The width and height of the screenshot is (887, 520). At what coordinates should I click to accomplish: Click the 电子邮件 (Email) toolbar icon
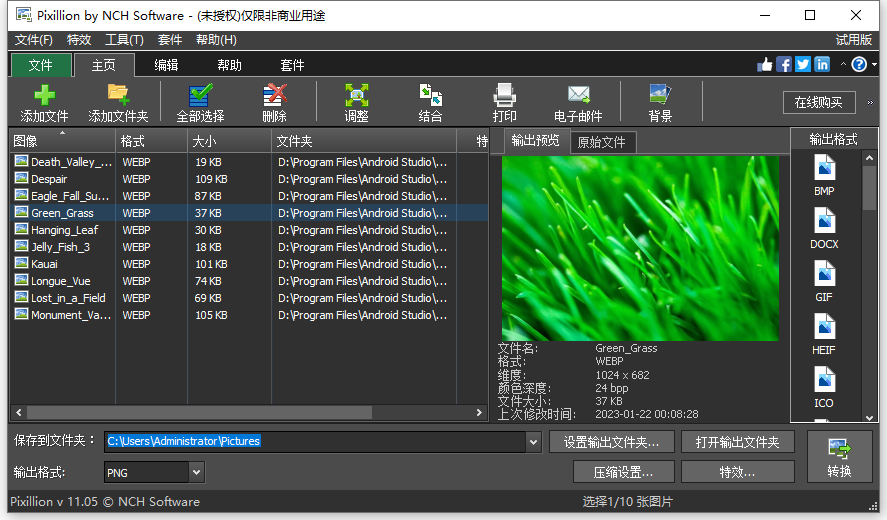[x=578, y=102]
